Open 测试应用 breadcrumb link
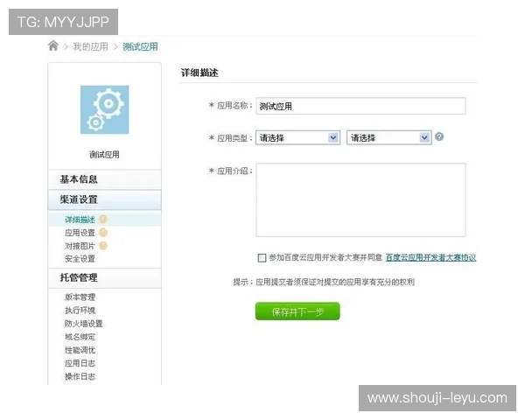This screenshot has height=420, width=525. click(x=140, y=46)
